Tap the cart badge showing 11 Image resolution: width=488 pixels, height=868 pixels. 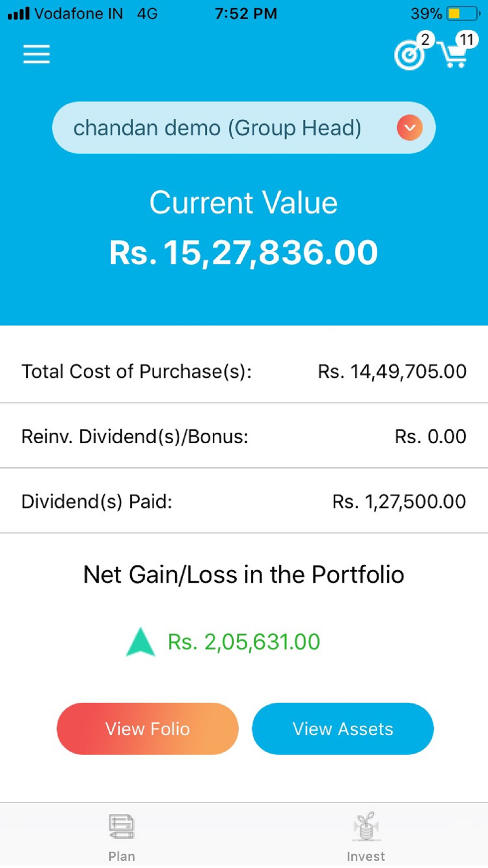pyautogui.click(x=467, y=40)
